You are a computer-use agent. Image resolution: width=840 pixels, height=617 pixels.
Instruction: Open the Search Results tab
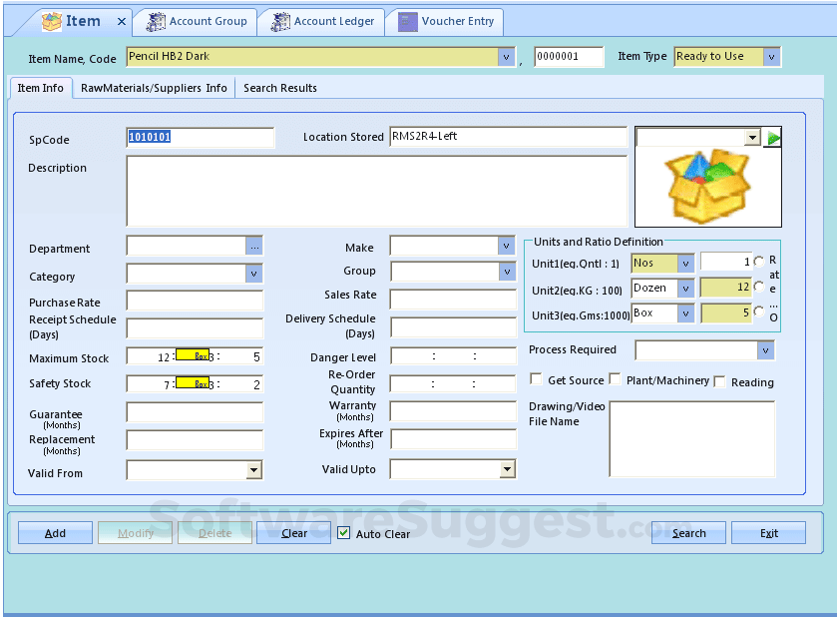tap(280, 88)
